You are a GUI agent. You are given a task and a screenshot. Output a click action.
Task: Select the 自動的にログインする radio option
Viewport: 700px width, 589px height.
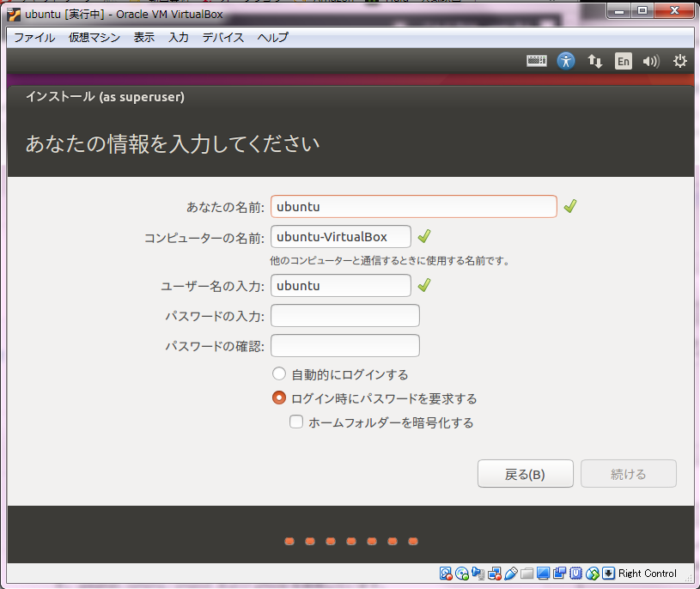279,374
